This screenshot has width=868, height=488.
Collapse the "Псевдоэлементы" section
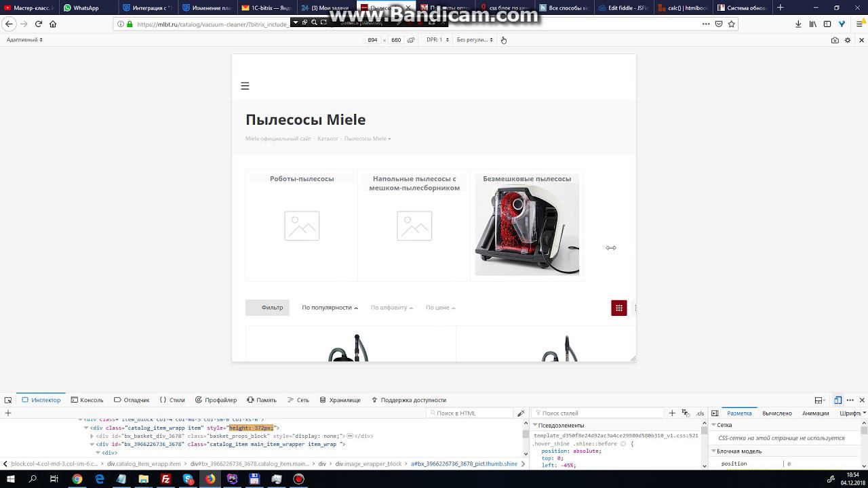536,425
